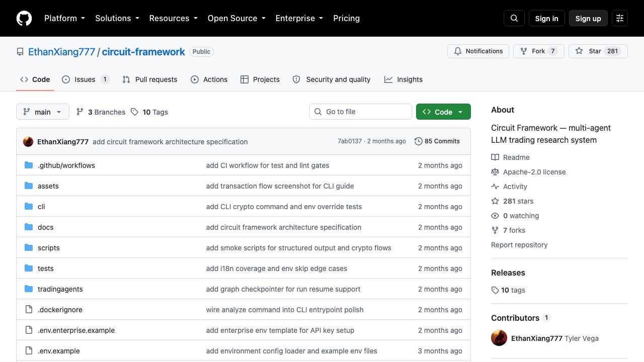Click the star icon on Star button
Viewport: 644px width, 362px height.
(x=579, y=51)
